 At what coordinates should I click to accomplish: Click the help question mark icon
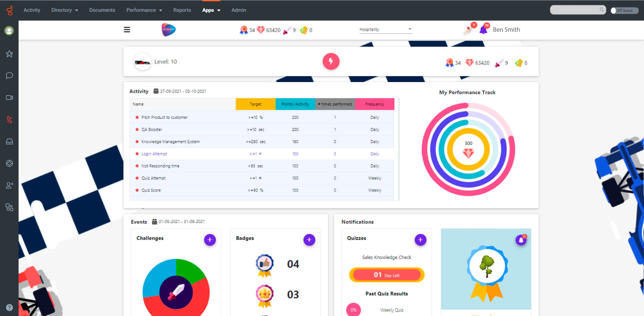[x=9, y=308]
